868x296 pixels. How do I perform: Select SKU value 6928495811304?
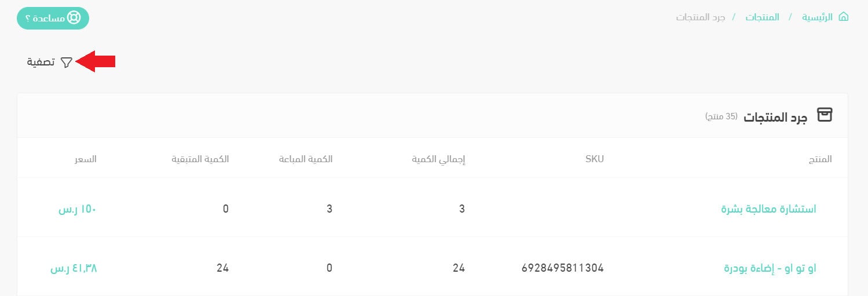(562, 268)
